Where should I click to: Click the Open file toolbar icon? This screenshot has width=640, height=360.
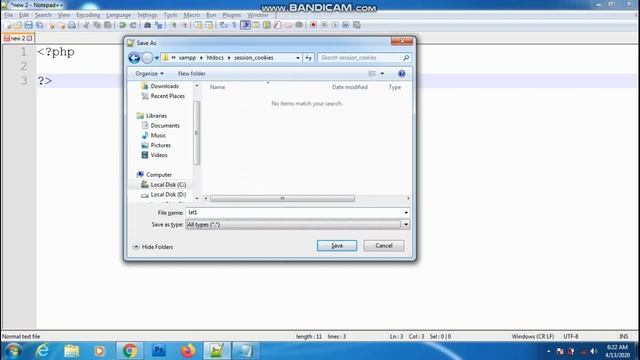click(x=18, y=25)
